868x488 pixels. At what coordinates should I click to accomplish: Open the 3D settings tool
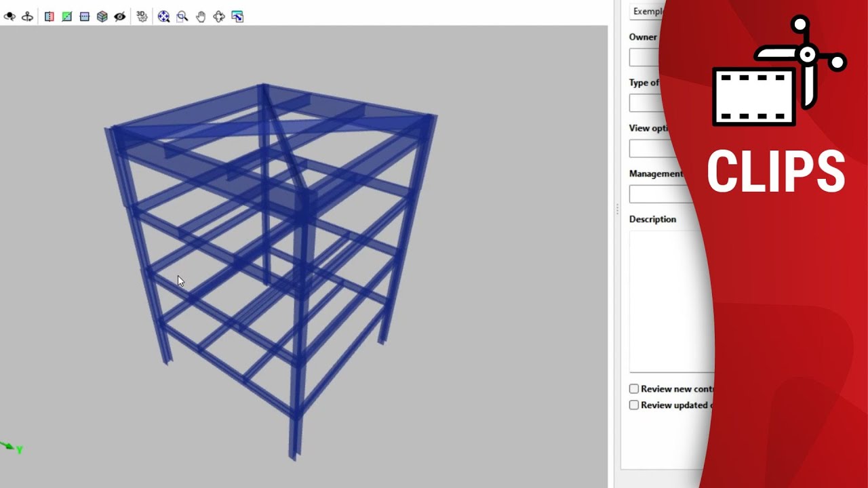click(x=142, y=16)
